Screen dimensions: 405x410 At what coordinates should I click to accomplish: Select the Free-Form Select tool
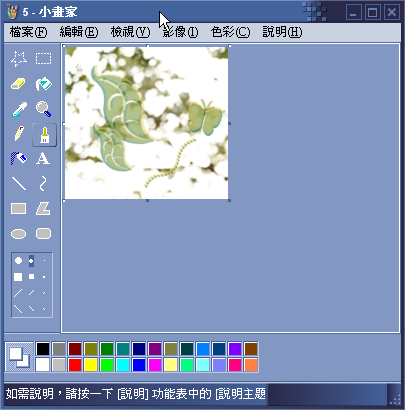[19, 59]
